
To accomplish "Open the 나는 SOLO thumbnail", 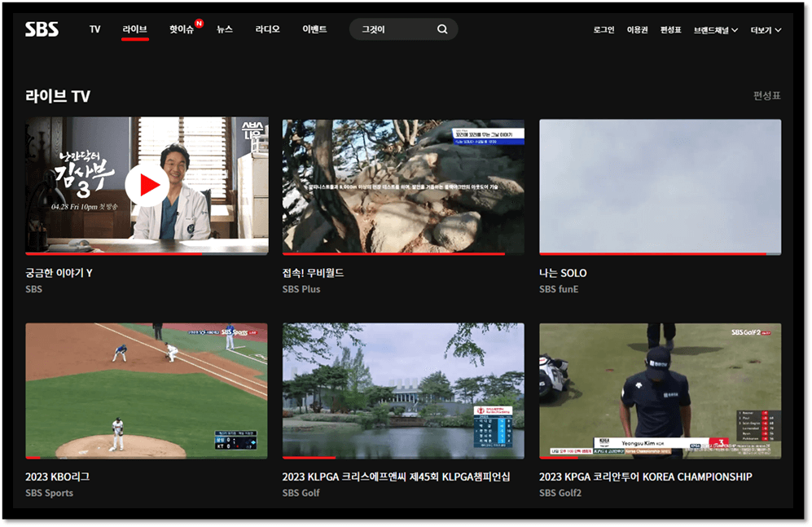I will (661, 187).
